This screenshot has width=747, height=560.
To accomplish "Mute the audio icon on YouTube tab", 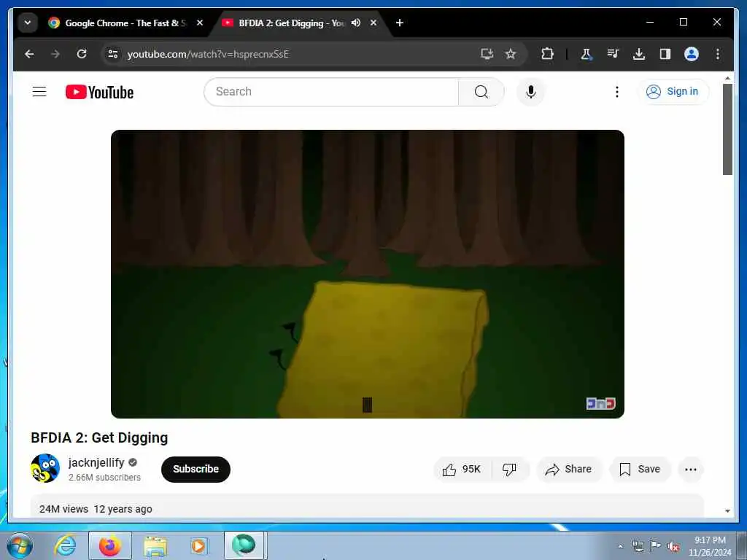I will point(356,23).
